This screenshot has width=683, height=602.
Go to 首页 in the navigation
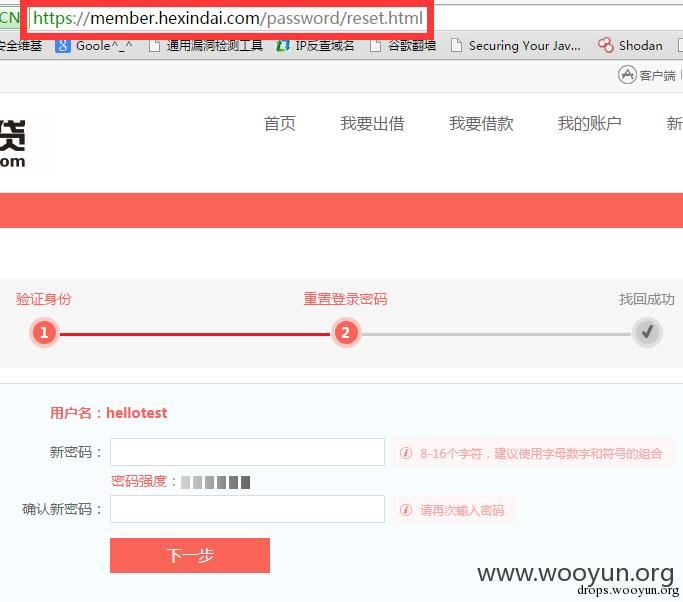point(280,123)
